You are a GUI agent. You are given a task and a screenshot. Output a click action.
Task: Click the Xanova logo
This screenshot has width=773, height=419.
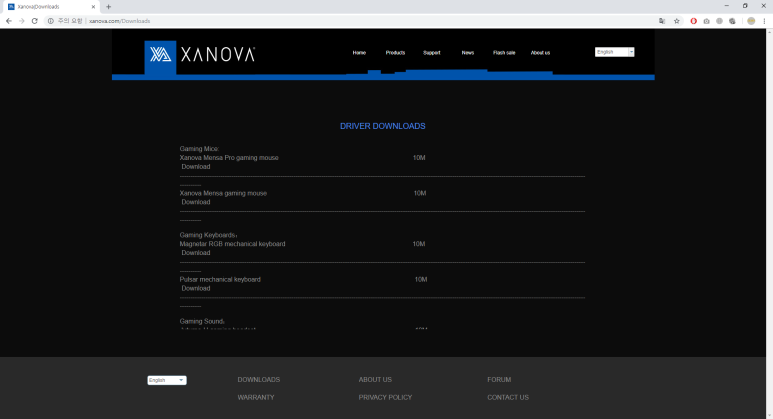click(200, 54)
